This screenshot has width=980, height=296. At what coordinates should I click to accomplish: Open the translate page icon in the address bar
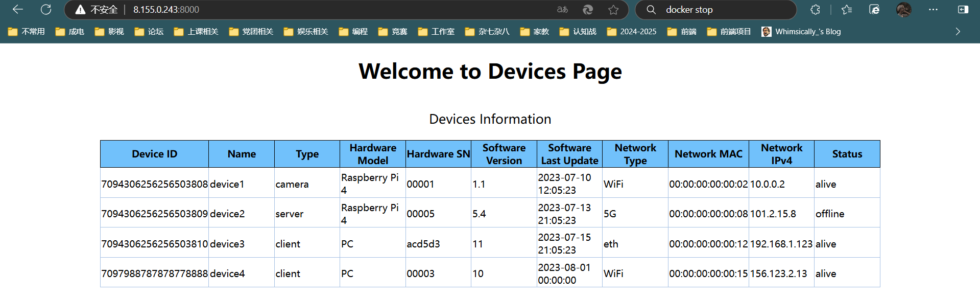click(x=562, y=10)
